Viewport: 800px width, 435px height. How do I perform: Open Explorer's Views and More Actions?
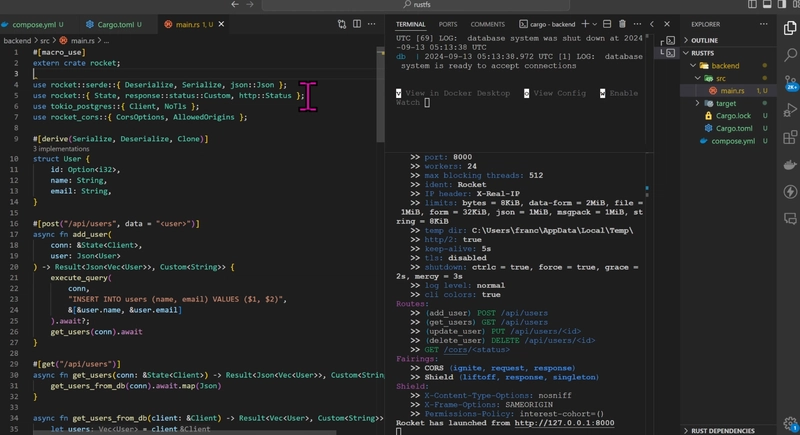click(x=763, y=24)
